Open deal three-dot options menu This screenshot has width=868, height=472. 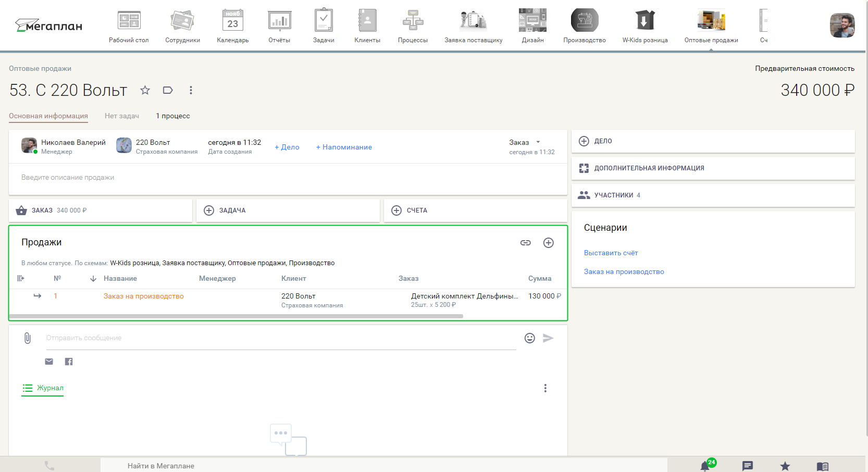coord(191,90)
